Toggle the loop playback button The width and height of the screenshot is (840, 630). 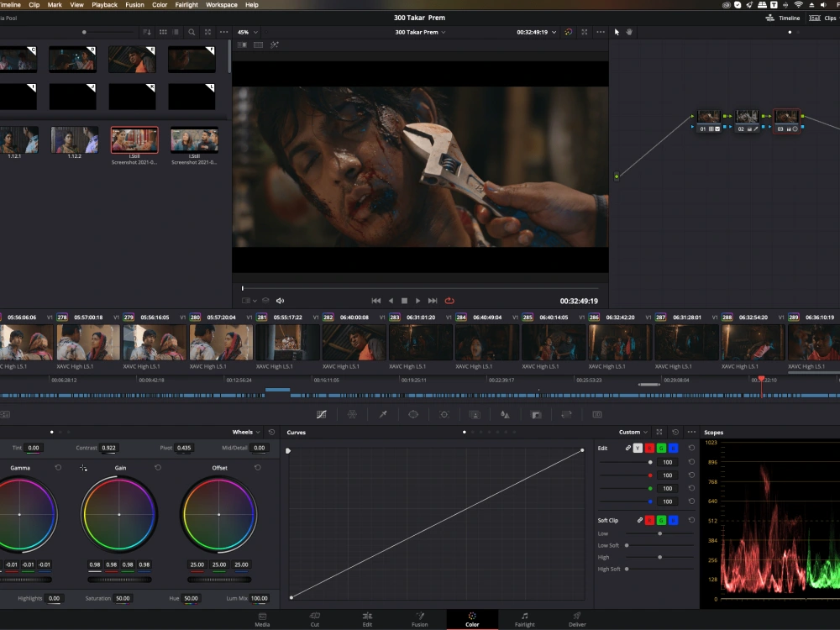point(449,301)
